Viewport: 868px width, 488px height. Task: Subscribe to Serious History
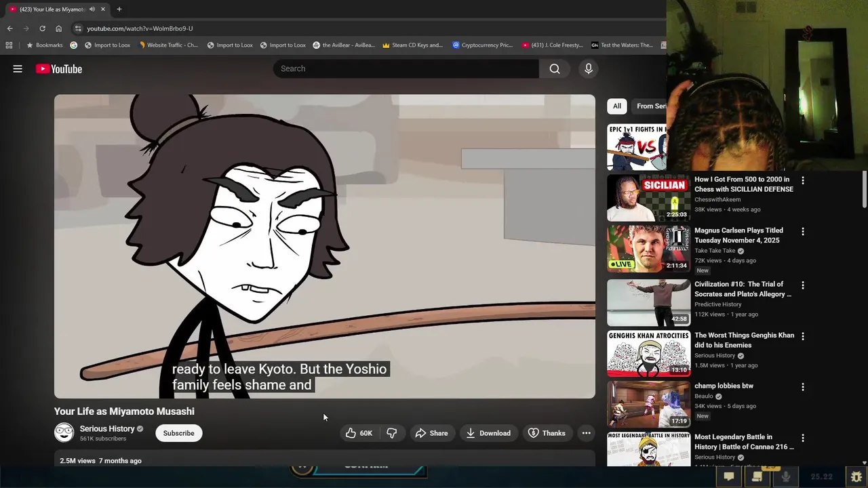coord(178,433)
